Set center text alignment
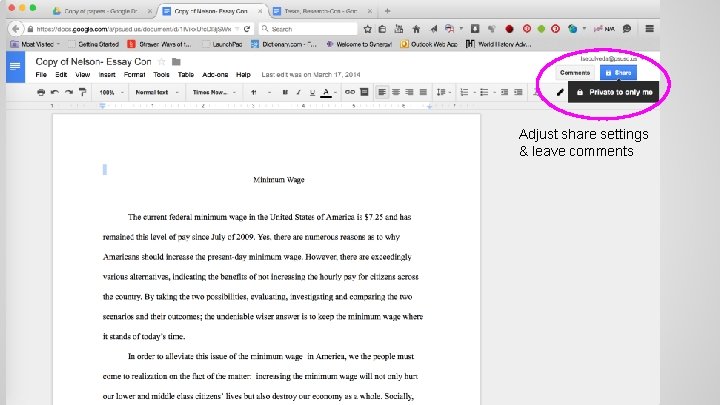The image size is (720, 405). pos(396,92)
